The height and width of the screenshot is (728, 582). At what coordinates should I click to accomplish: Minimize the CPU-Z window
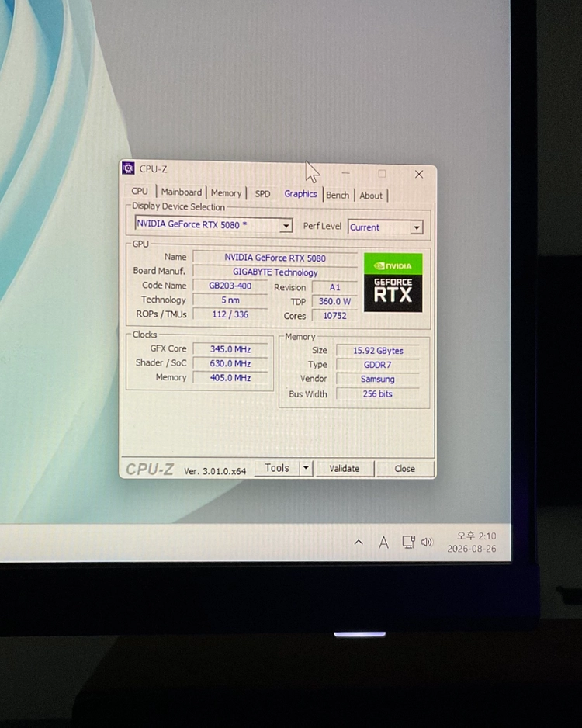pyautogui.click(x=345, y=173)
